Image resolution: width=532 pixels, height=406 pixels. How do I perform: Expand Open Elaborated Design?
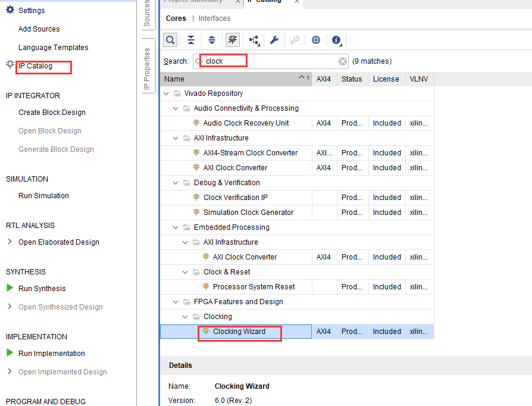pos(10,242)
